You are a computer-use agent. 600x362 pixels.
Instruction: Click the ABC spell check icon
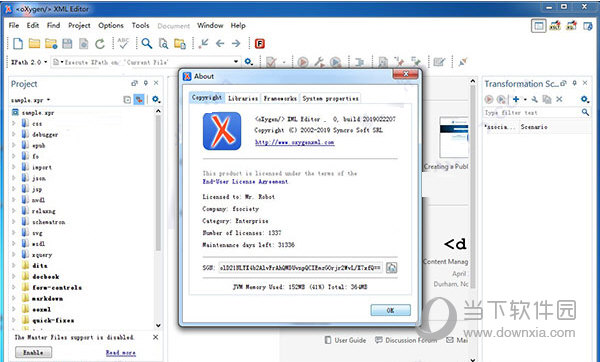point(123,43)
